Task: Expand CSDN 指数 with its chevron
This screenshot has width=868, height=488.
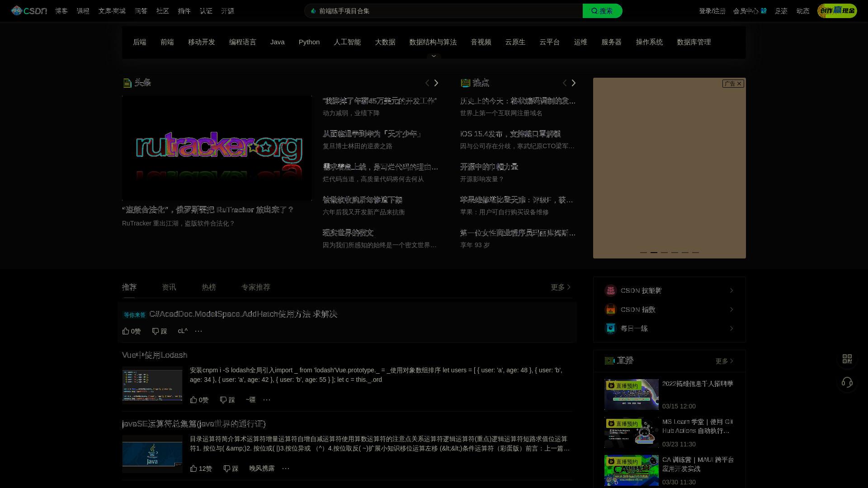Action: (x=731, y=310)
